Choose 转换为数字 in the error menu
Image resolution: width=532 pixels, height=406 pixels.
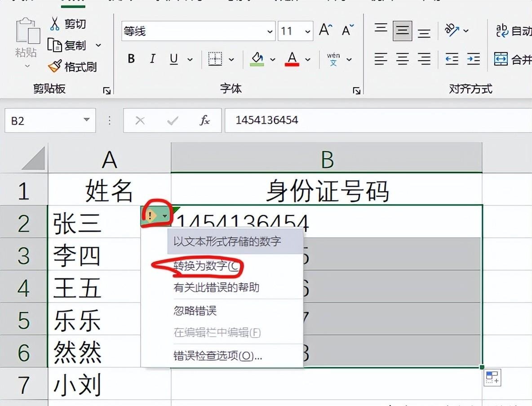[222, 266]
